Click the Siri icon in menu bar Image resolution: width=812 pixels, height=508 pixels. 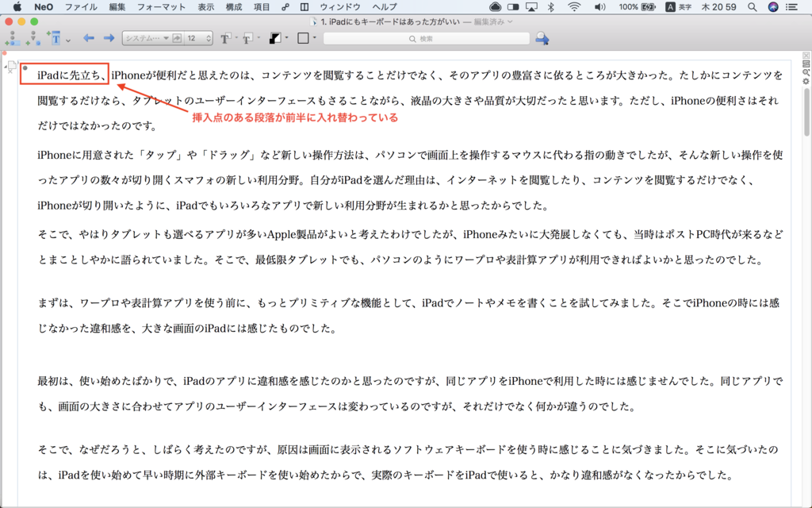coord(773,6)
